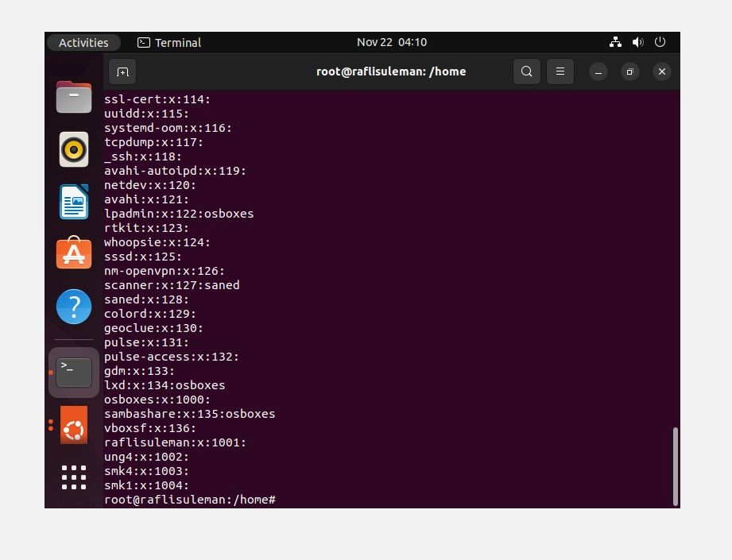Click the line osboxes:x:1000:

click(x=157, y=400)
